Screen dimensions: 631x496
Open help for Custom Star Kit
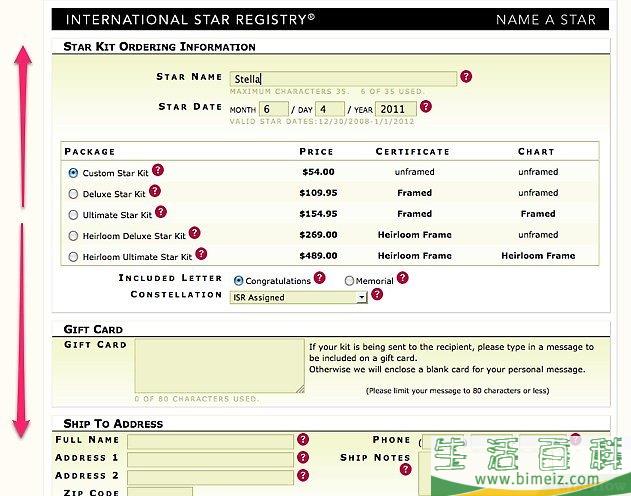158,170
